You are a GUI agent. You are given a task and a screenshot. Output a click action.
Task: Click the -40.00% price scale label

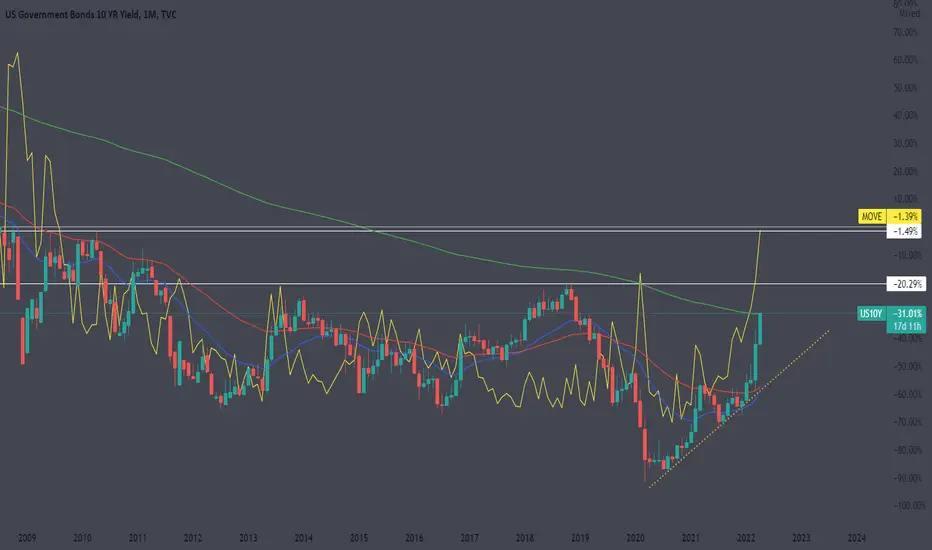(x=907, y=338)
